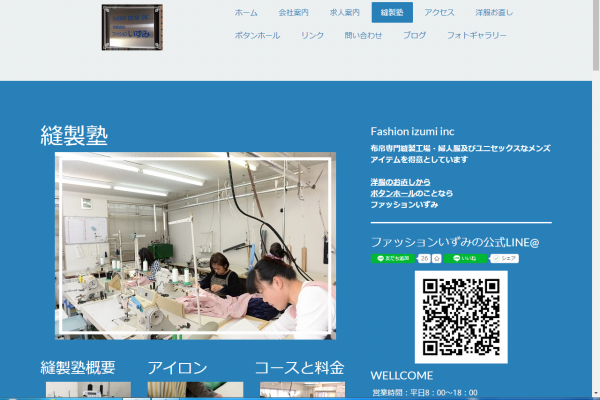Viewport: 600px width, 400px height.
Task: Click the home icon beside friend count
Action: (x=437, y=258)
